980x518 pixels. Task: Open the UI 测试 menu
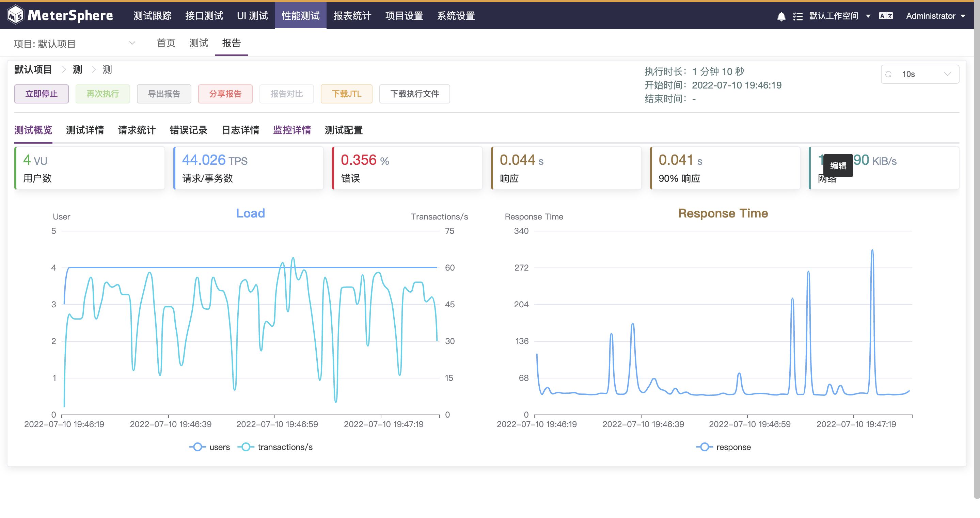[252, 16]
